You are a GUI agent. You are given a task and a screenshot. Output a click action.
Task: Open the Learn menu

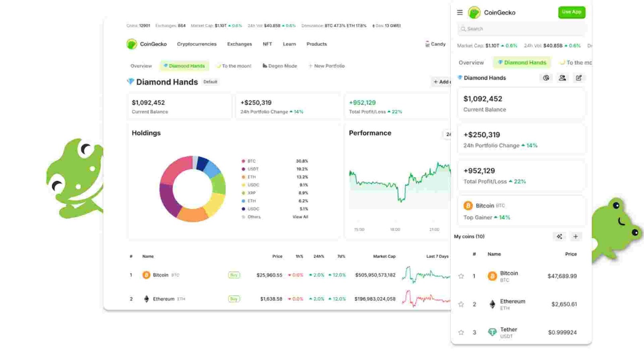pyautogui.click(x=289, y=44)
